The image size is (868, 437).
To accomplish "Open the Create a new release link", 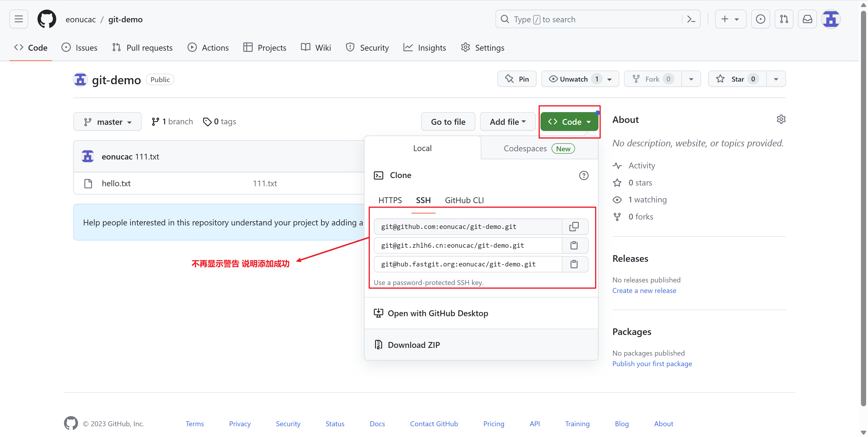I will pos(644,290).
